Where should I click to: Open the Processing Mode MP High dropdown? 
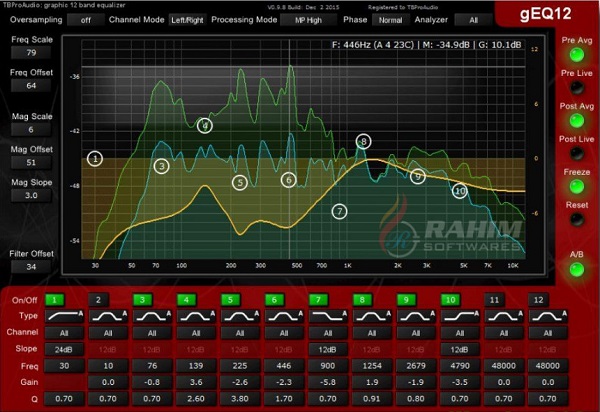[308, 20]
